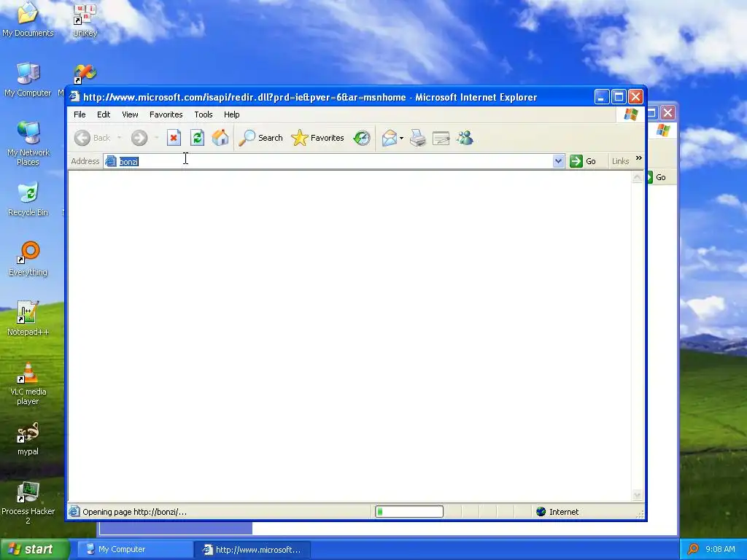Open Messenger from the toolbar
The image size is (747, 560).
pyautogui.click(x=465, y=138)
